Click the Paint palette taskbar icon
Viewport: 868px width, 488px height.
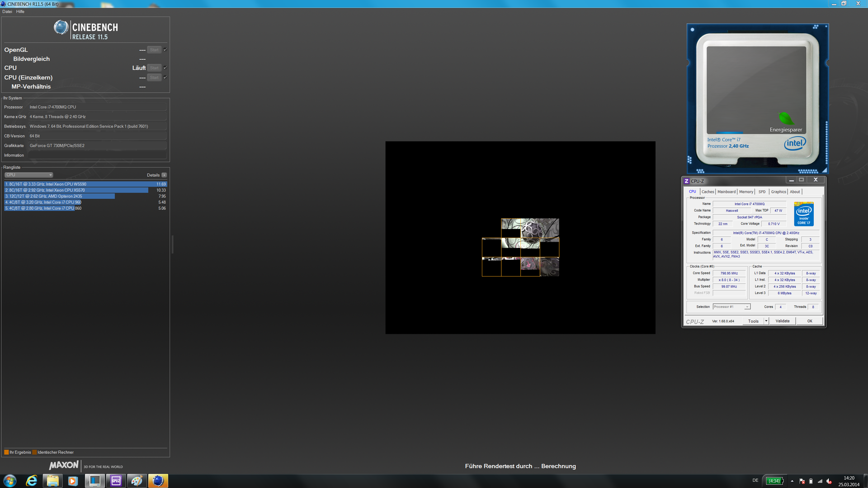pos(137,481)
